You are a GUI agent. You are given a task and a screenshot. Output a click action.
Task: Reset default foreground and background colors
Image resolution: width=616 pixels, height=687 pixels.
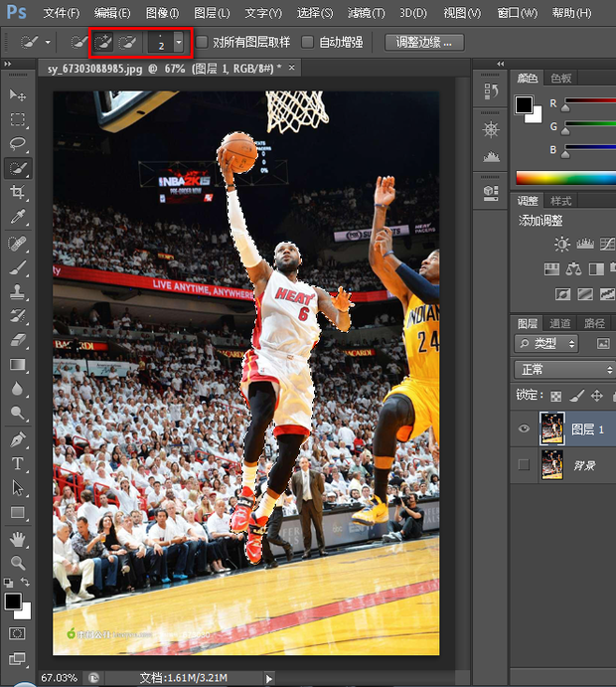(8, 583)
